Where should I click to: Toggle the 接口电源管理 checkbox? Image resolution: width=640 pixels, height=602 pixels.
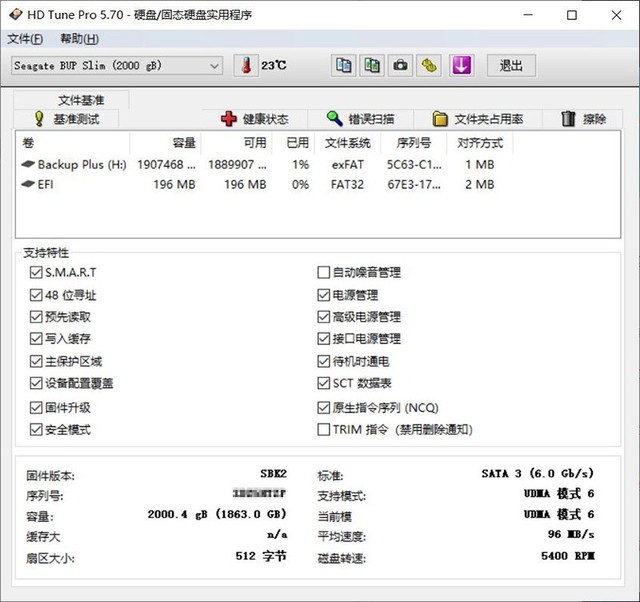(x=324, y=339)
